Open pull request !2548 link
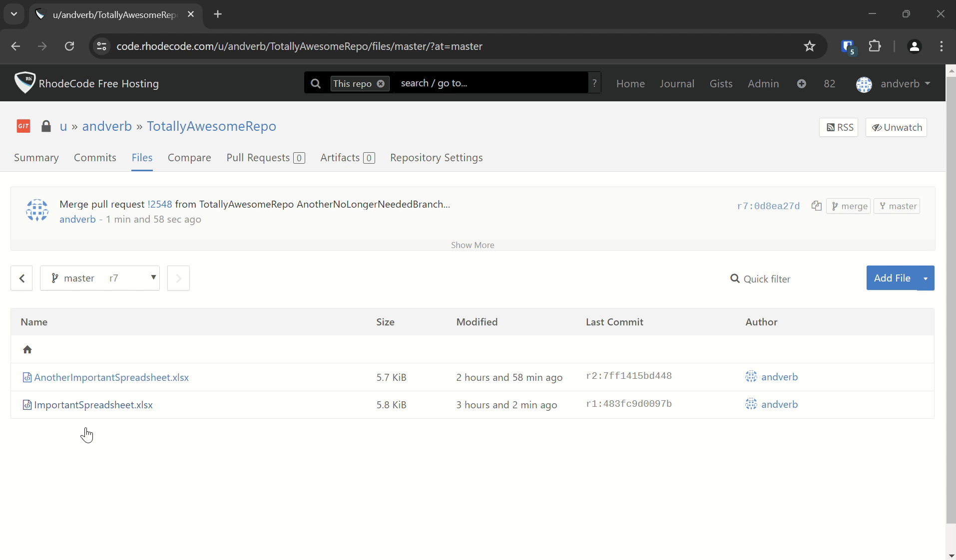Viewport: 956px width, 560px height. pyautogui.click(x=160, y=204)
